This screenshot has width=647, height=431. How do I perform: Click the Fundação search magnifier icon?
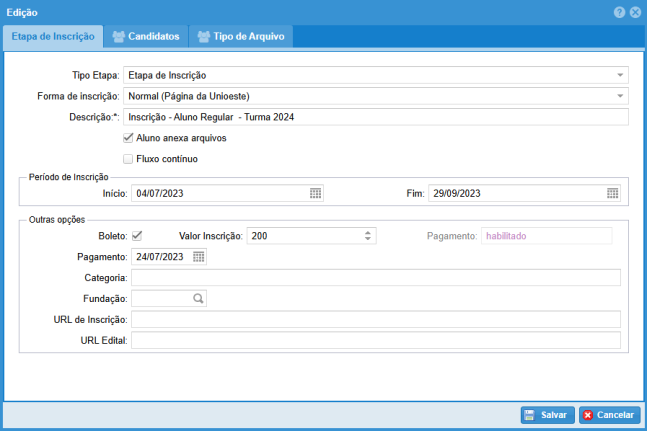tap(198, 298)
